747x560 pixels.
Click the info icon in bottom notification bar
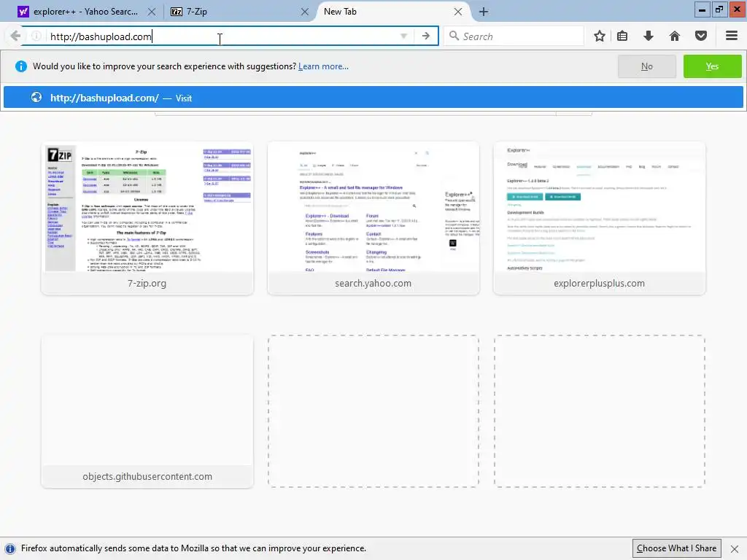(9, 548)
